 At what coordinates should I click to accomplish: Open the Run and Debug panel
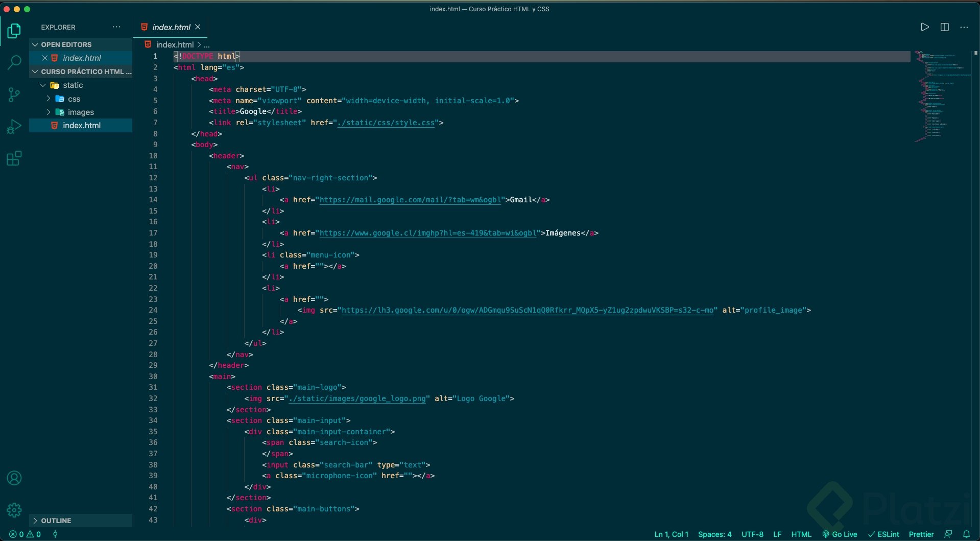(x=14, y=126)
